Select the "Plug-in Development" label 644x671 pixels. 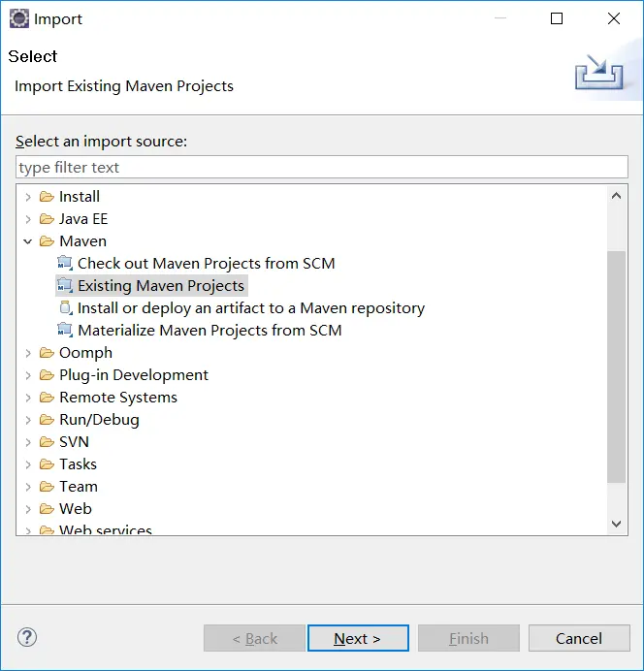(134, 375)
